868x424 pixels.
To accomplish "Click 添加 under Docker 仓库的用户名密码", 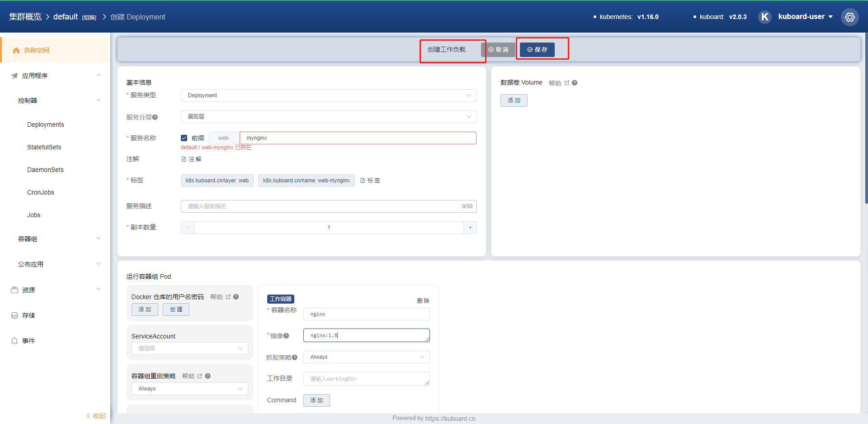I will (145, 310).
